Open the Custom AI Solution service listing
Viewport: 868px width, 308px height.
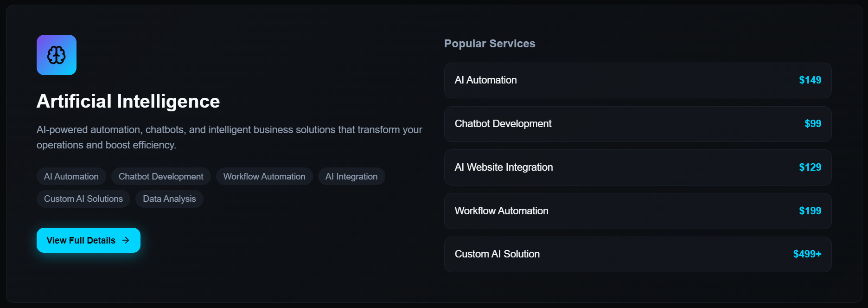(x=638, y=254)
